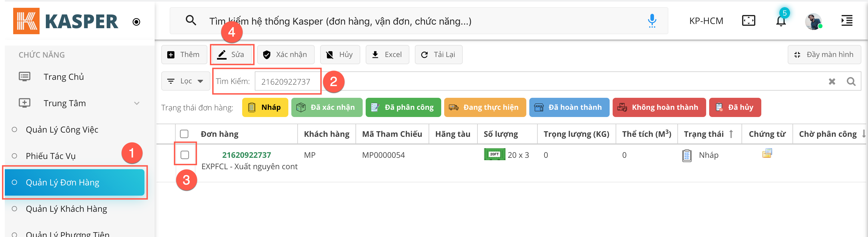Click the Tìm Kiếm order search input
This screenshot has height=237, width=868.
(287, 82)
